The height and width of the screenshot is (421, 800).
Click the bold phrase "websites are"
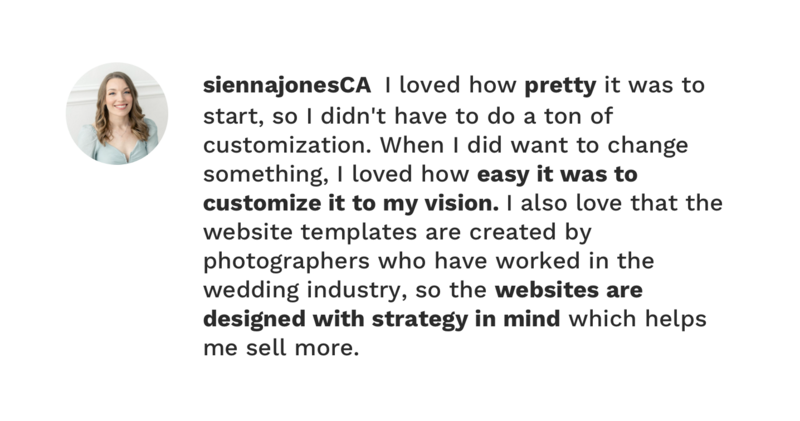click(x=569, y=290)
